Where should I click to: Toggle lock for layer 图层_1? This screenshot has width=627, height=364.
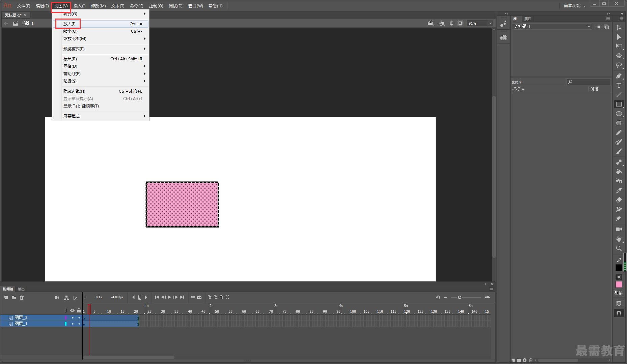(x=79, y=324)
